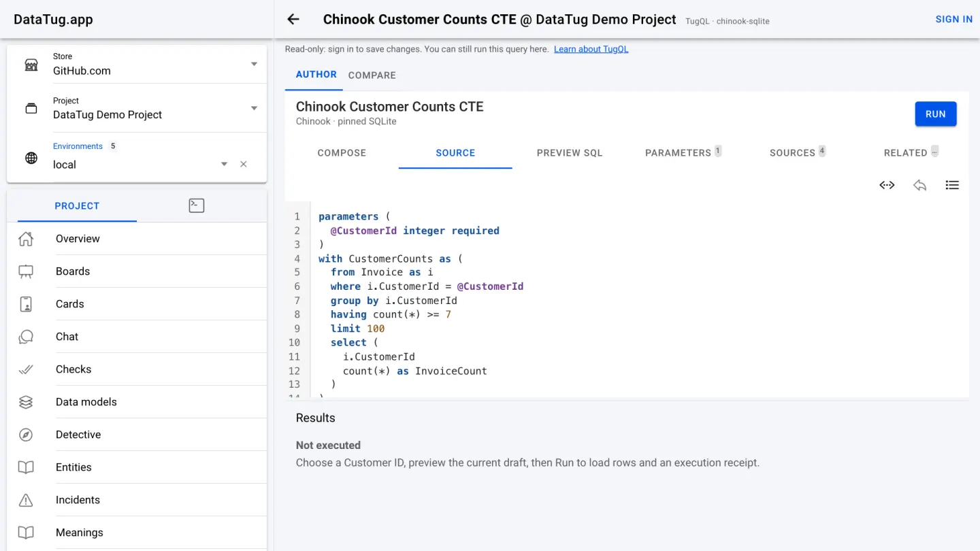Screen dimensions: 980x551
Task: Click the Incidents warning triangle icon
Action: click(x=26, y=500)
